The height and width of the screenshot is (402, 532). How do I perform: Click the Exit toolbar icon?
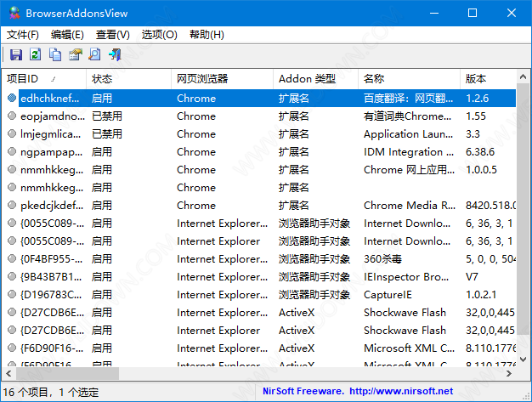[115, 54]
